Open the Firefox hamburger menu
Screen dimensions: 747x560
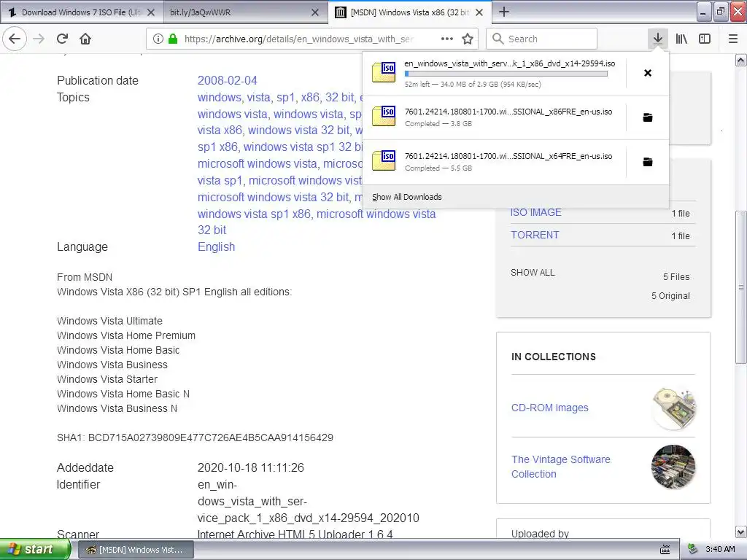pyautogui.click(x=733, y=39)
